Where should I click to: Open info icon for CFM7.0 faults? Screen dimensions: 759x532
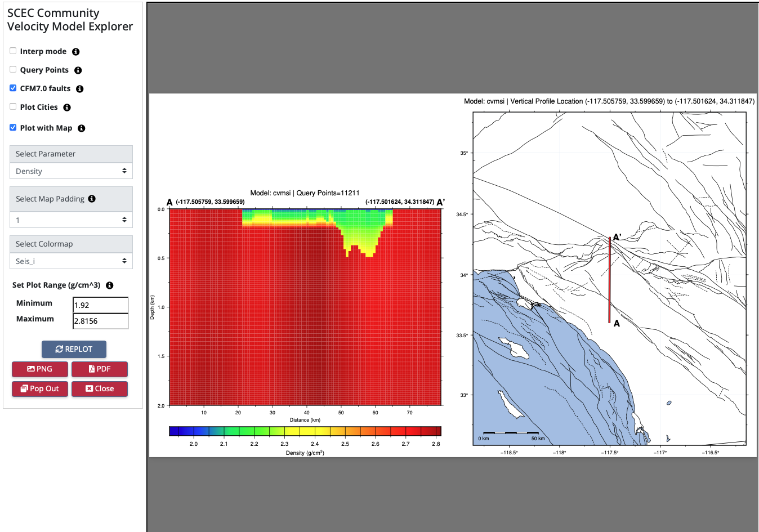pyautogui.click(x=79, y=89)
